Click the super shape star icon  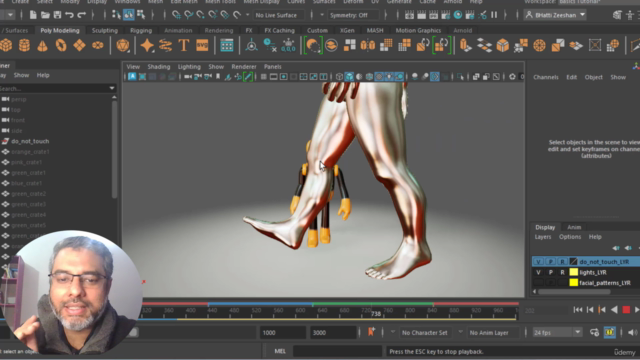pyautogui.click(x=147, y=45)
